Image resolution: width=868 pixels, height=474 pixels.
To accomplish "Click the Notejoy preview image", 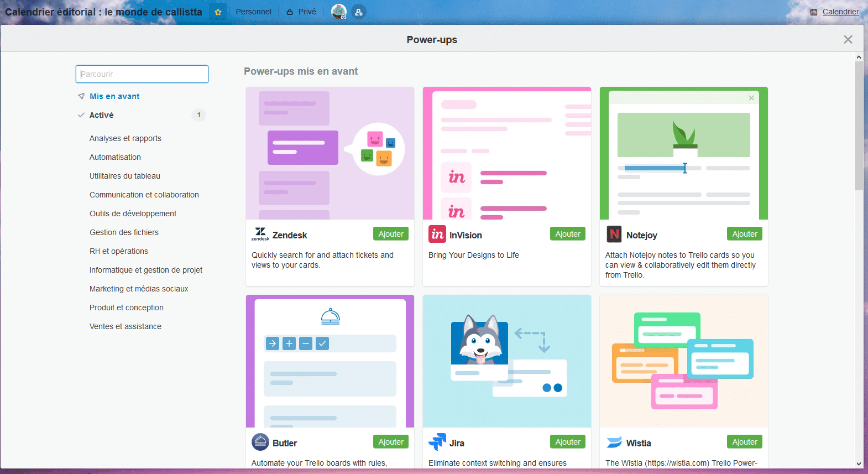I will (684, 153).
